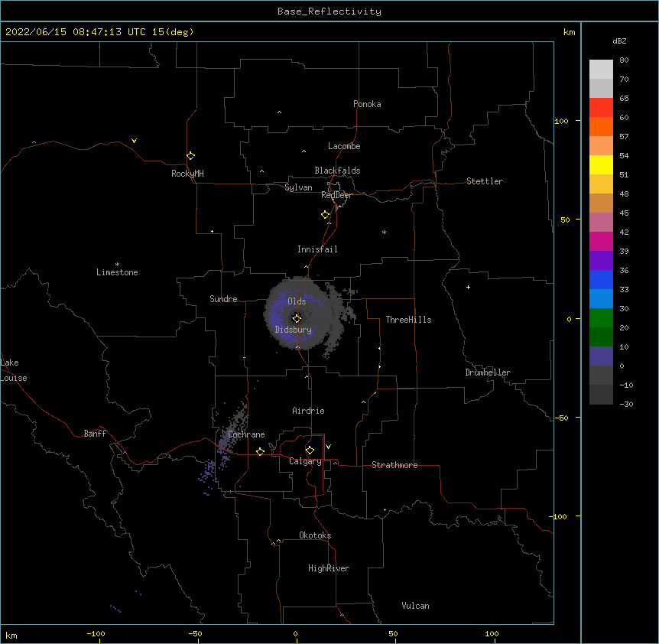Screen dimensions: 659x644
Task: Click the -100 tick on the bottom axis
Action: pos(96,633)
